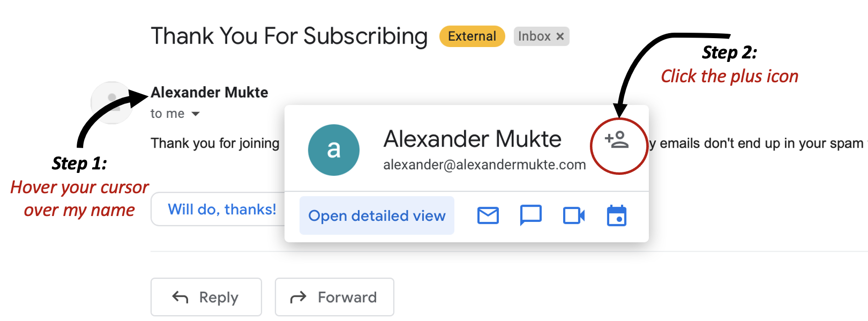
Task: Click the alexander@alexandermukte.com email address
Action: pyautogui.click(x=484, y=164)
